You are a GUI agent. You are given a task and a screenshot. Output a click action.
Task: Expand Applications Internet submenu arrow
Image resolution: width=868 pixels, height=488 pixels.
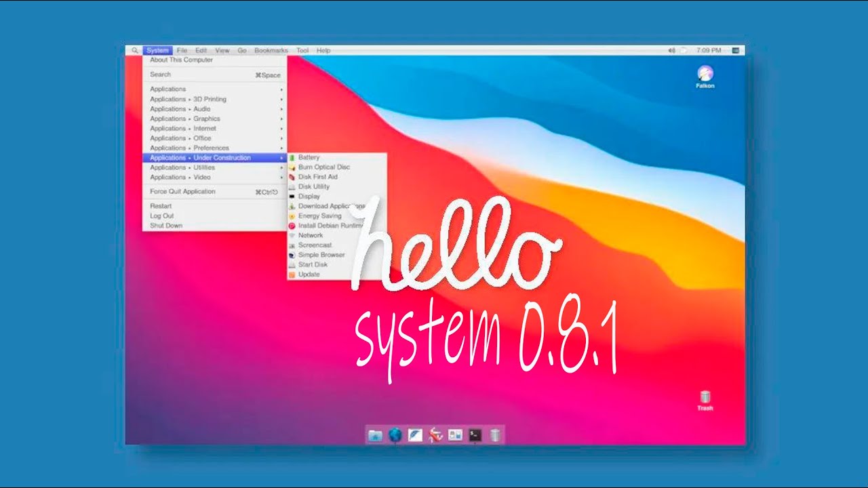[x=281, y=128]
